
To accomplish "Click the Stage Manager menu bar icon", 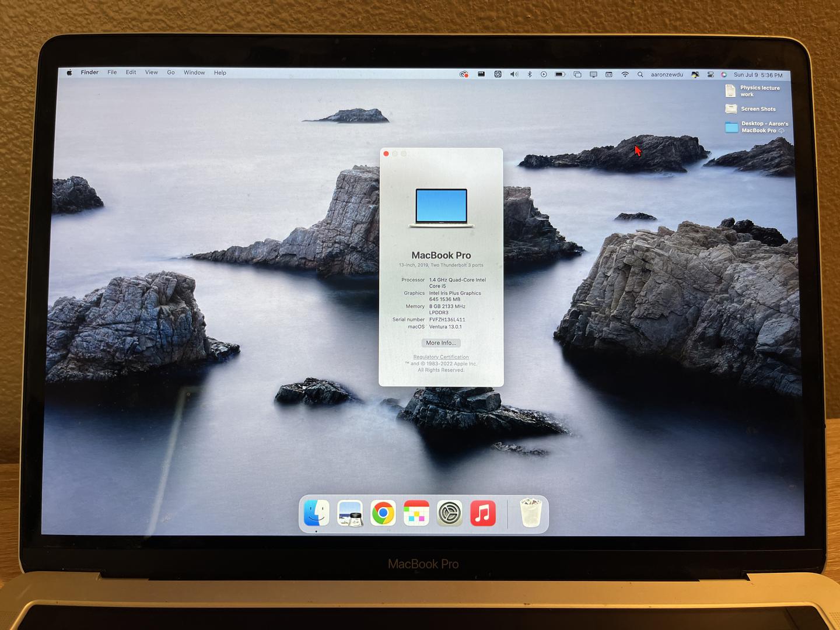I will (x=577, y=74).
